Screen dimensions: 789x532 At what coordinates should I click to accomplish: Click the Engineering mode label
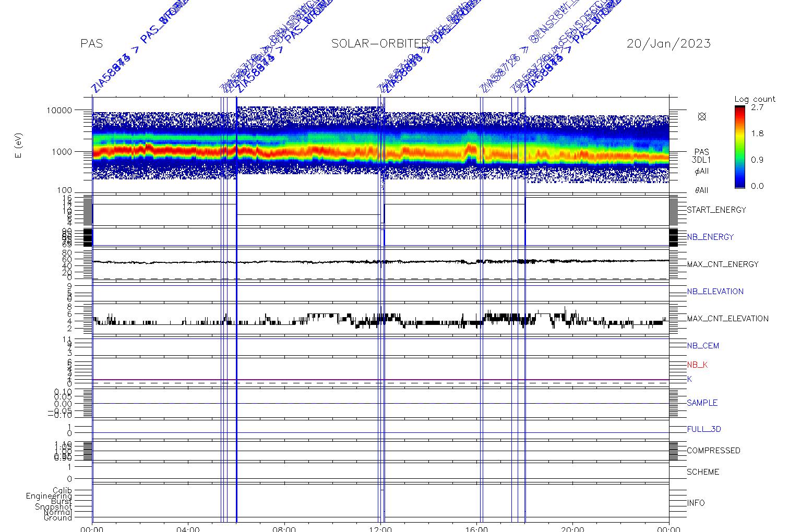point(50,497)
